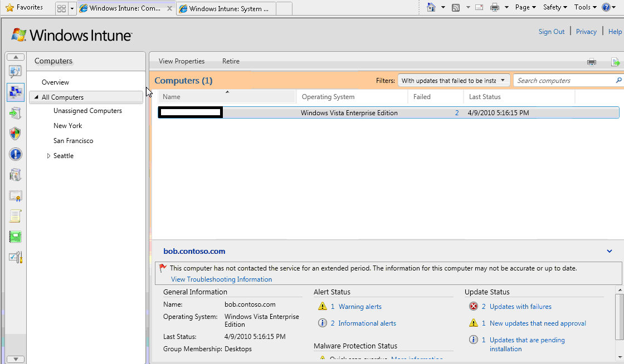The width and height of the screenshot is (624, 364).
Task: Open the Policy workspace icon
Action: click(15, 216)
